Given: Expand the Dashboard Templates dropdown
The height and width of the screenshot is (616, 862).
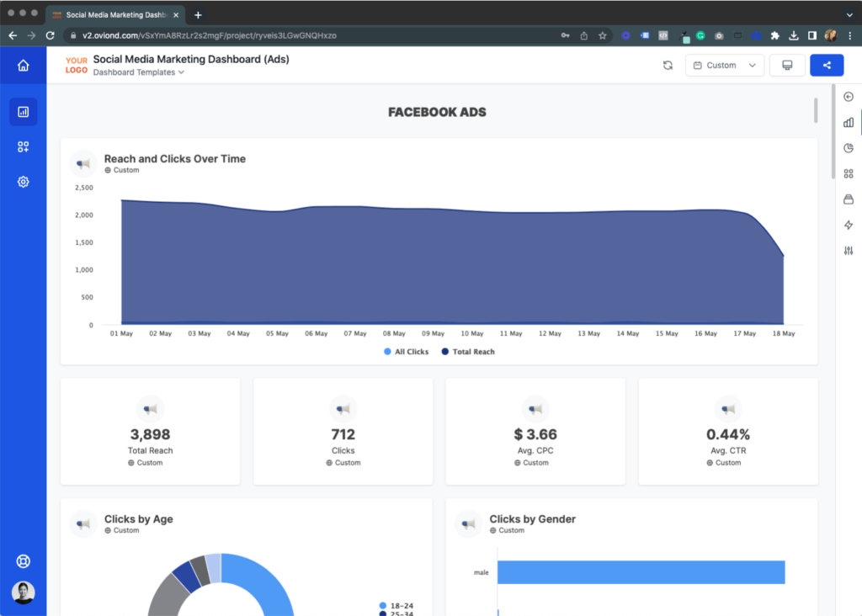Looking at the screenshot, I should coord(139,72).
